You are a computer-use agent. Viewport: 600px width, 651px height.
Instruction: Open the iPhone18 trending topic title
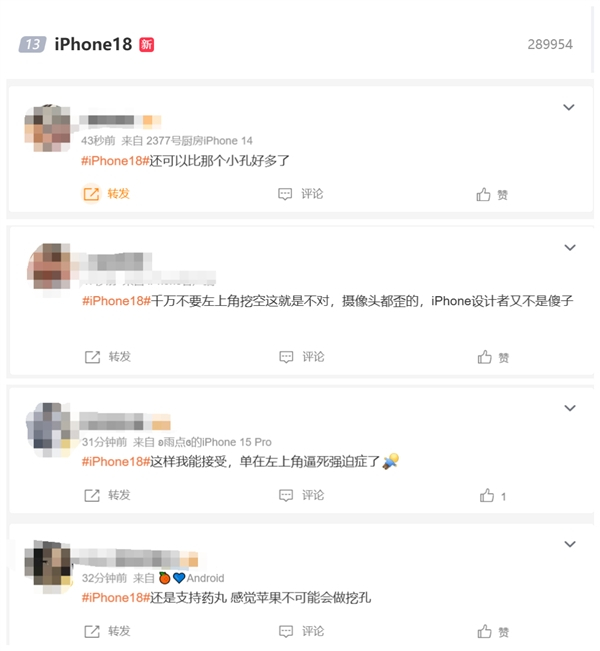(93, 44)
